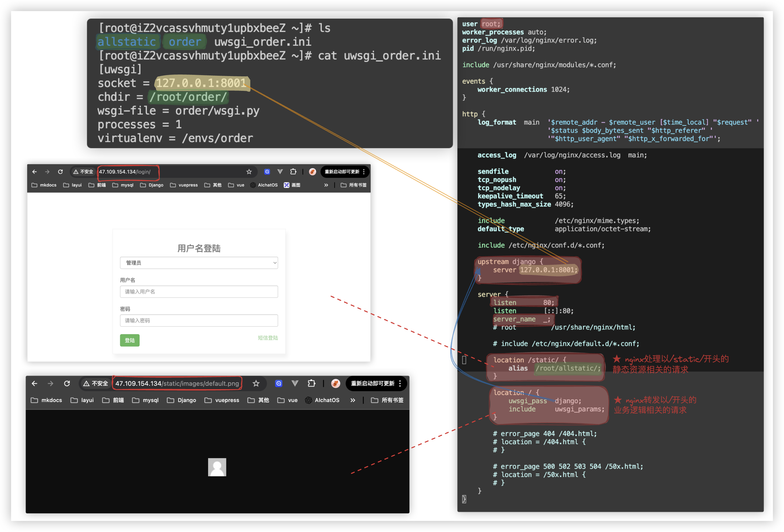
Task: Click the address bar showing /static/images/default.png
Action: click(177, 383)
